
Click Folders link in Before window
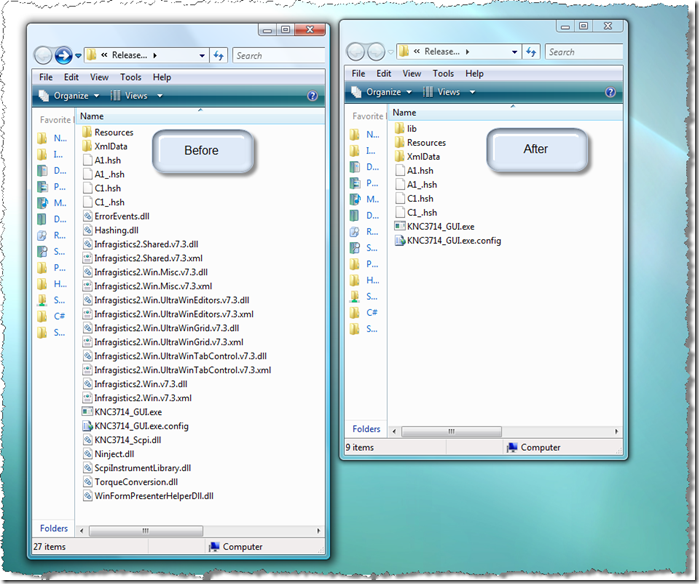click(54, 528)
